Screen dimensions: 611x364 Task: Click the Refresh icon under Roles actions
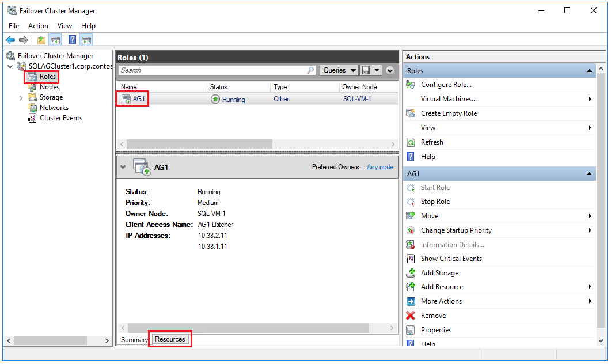411,142
